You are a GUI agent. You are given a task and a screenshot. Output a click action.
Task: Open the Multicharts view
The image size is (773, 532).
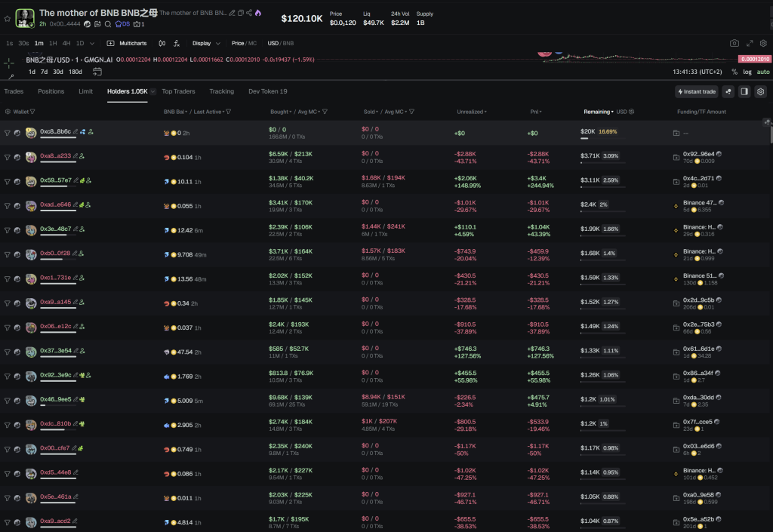(x=127, y=44)
